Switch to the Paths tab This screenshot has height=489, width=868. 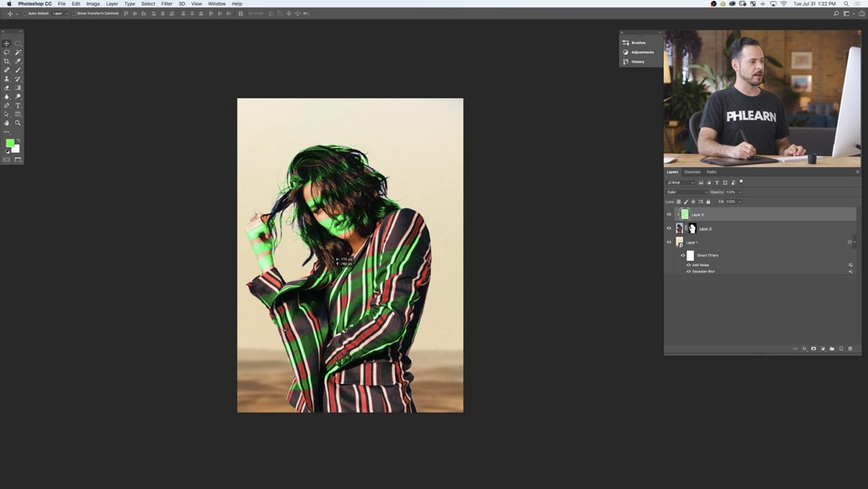pyautogui.click(x=712, y=172)
